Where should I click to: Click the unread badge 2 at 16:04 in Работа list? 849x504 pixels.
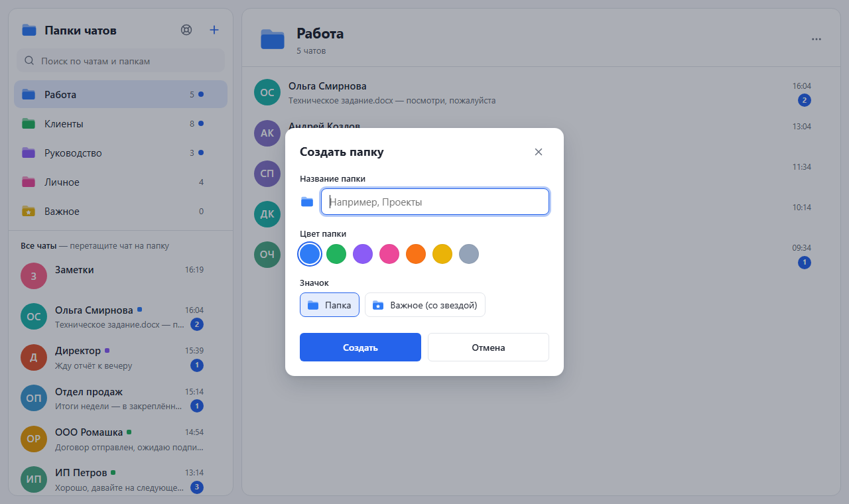pos(805,100)
